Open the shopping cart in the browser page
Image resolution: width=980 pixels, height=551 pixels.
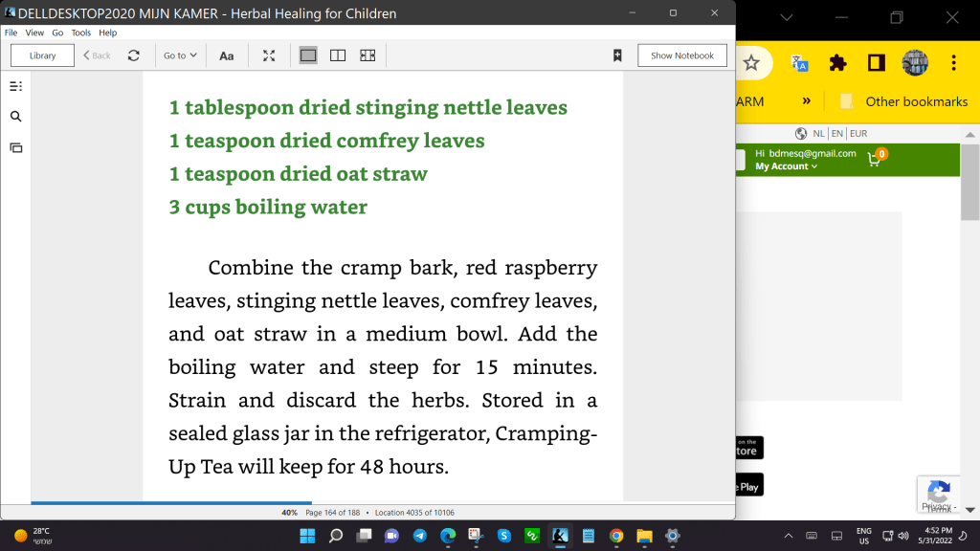[x=875, y=160]
